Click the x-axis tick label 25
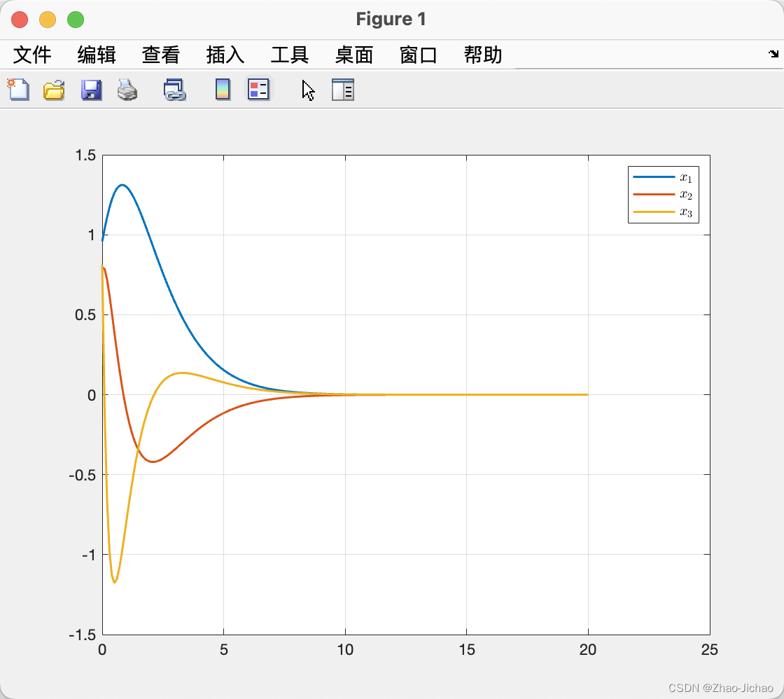 (x=710, y=649)
